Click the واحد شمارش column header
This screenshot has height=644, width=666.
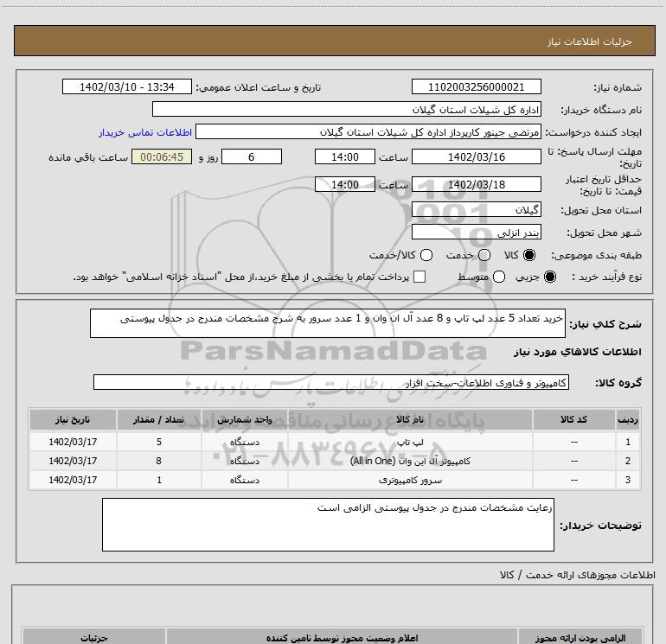[245, 419]
